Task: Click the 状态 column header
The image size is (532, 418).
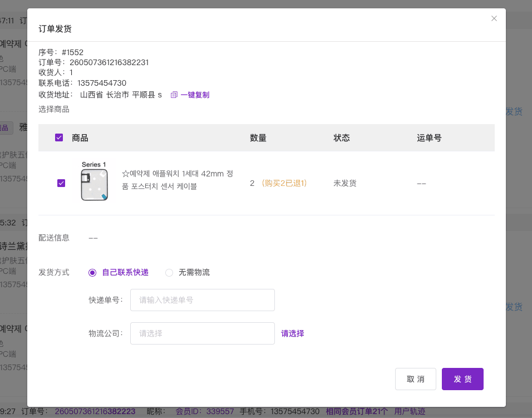Action: [x=342, y=137]
